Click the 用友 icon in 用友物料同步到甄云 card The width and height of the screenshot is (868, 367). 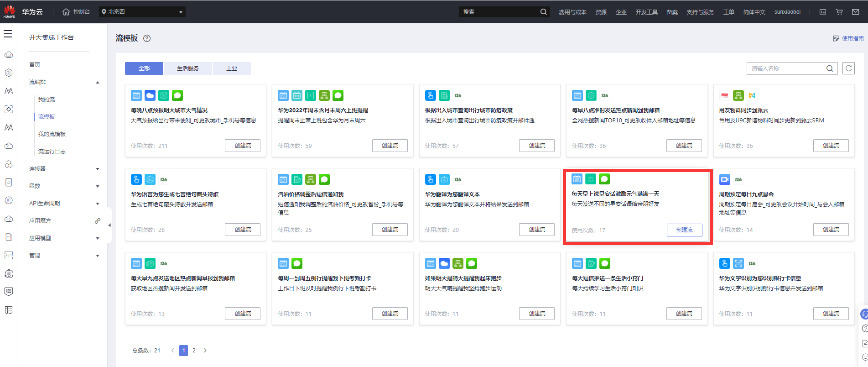pyautogui.click(x=725, y=95)
